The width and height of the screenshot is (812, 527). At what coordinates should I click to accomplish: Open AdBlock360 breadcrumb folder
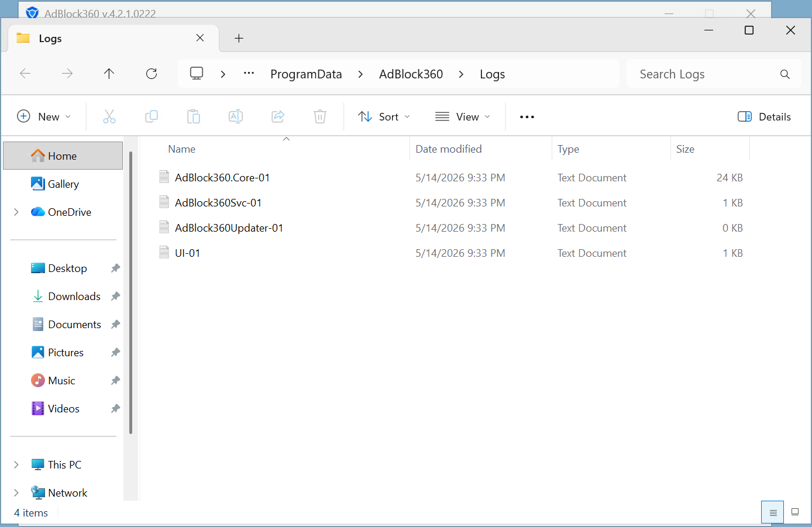coord(411,74)
